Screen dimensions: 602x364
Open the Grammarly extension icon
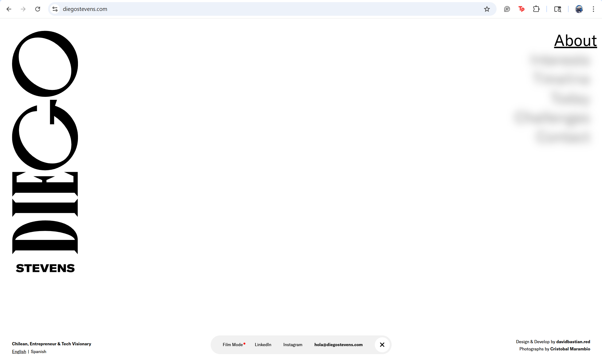(x=507, y=9)
